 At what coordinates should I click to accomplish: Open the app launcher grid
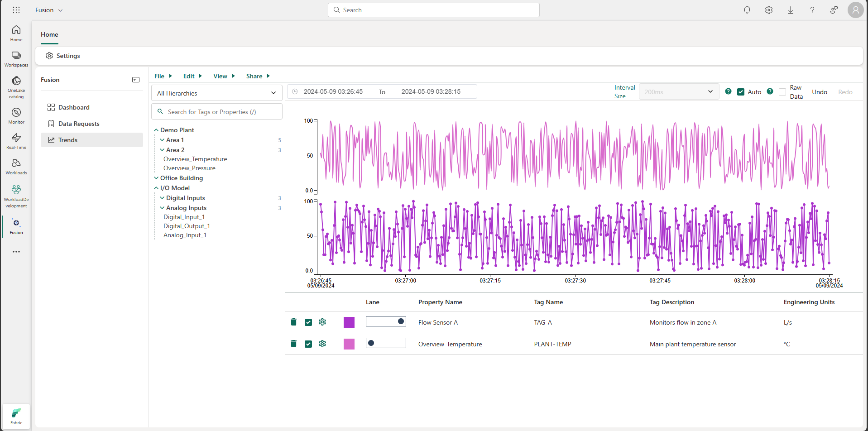16,10
